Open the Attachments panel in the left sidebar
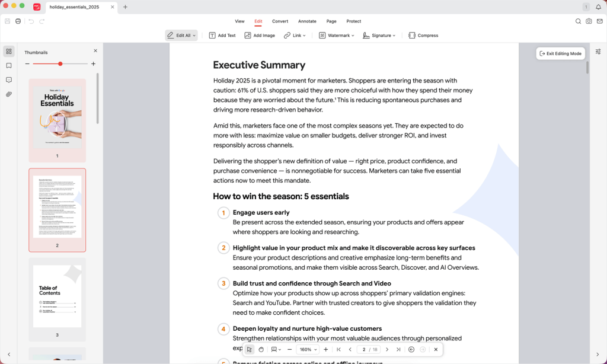This screenshot has width=607, height=364. [x=8, y=92]
